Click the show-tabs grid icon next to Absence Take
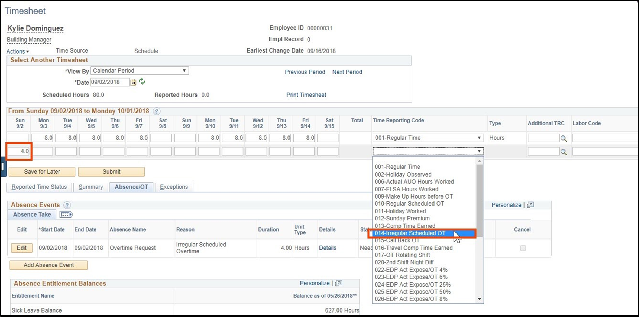 coord(65,214)
